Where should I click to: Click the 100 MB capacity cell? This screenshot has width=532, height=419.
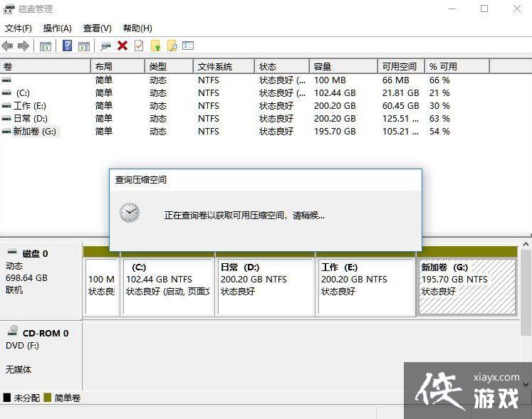coord(330,80)
